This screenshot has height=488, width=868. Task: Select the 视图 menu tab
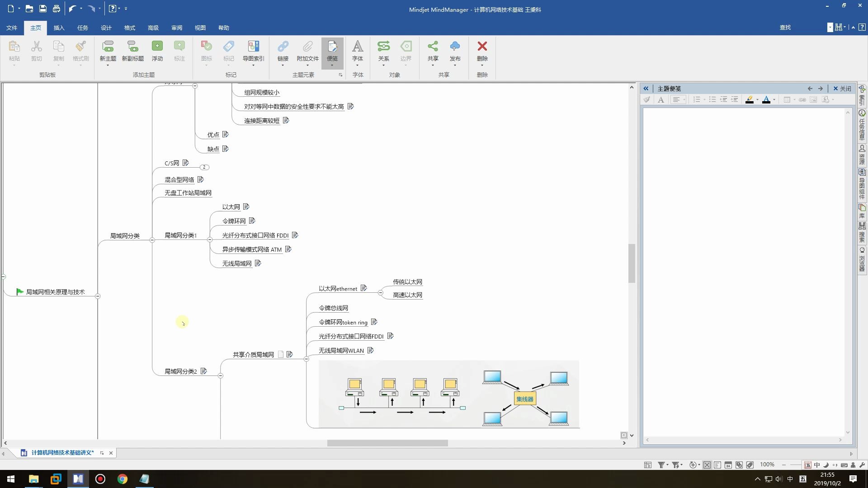200,28
